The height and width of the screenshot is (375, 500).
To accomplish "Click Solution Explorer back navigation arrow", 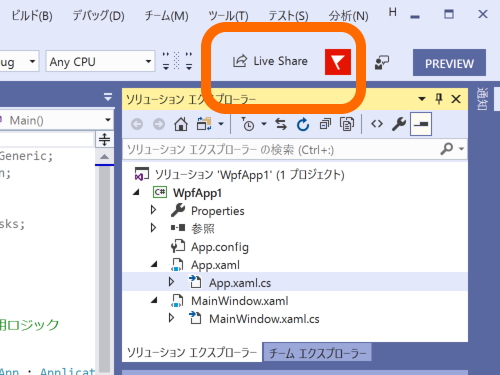I will coord(137,124).
